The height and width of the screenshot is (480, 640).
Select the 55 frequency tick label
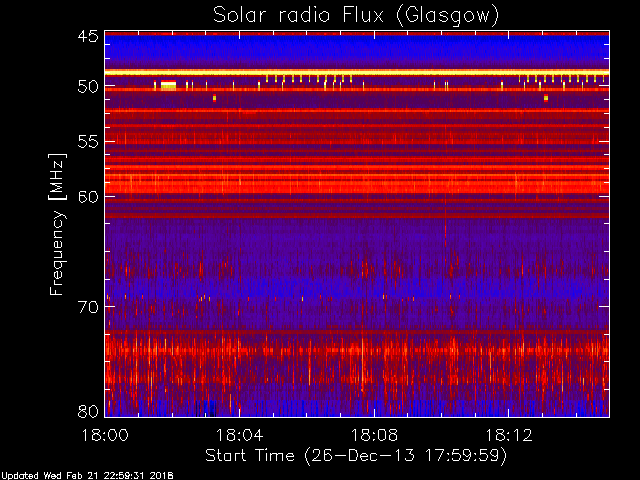(x=88, y=142)
